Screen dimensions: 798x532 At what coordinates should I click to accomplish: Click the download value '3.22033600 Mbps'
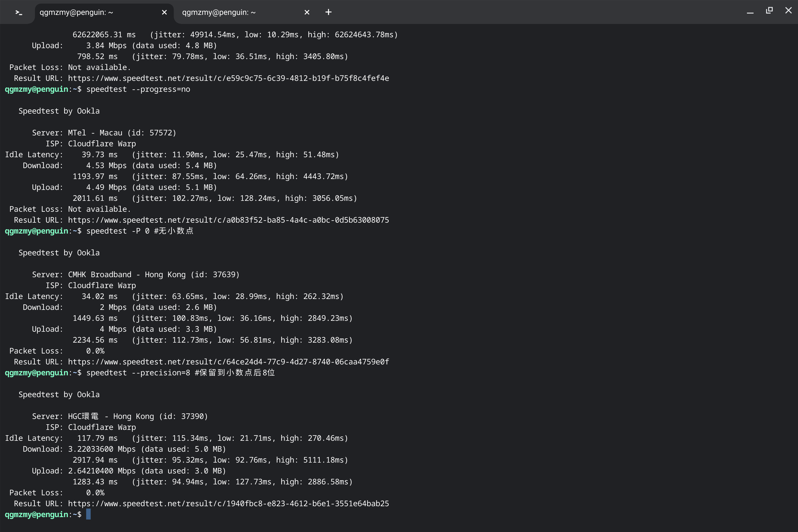pos(102,449)
